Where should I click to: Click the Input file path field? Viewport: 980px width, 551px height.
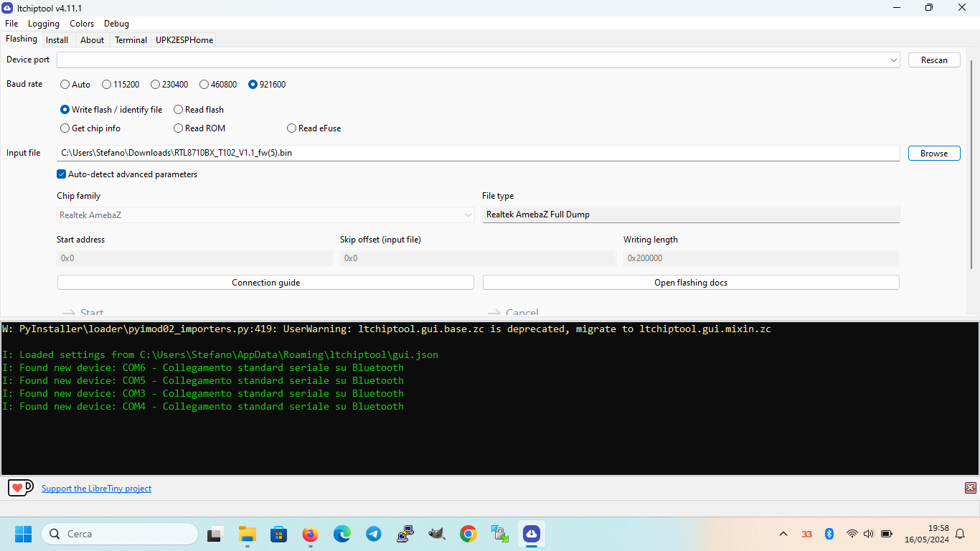tap(479, 153)
